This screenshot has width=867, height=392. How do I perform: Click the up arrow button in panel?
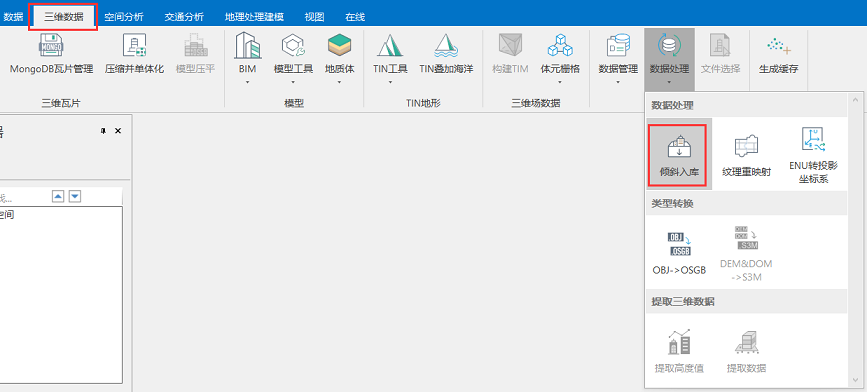pyautogui.click(x=58, y=196)
